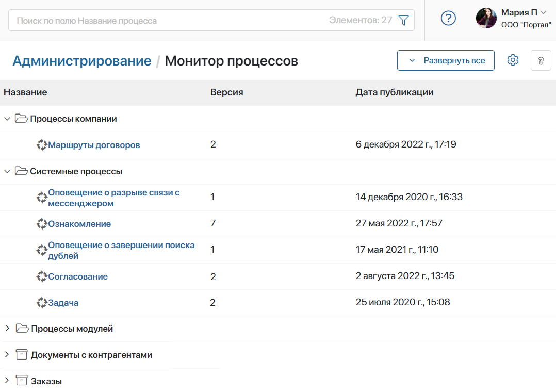Click date 17 мая 2021 г., 11:10
The image size is (556, 392).
pos(397,250)
